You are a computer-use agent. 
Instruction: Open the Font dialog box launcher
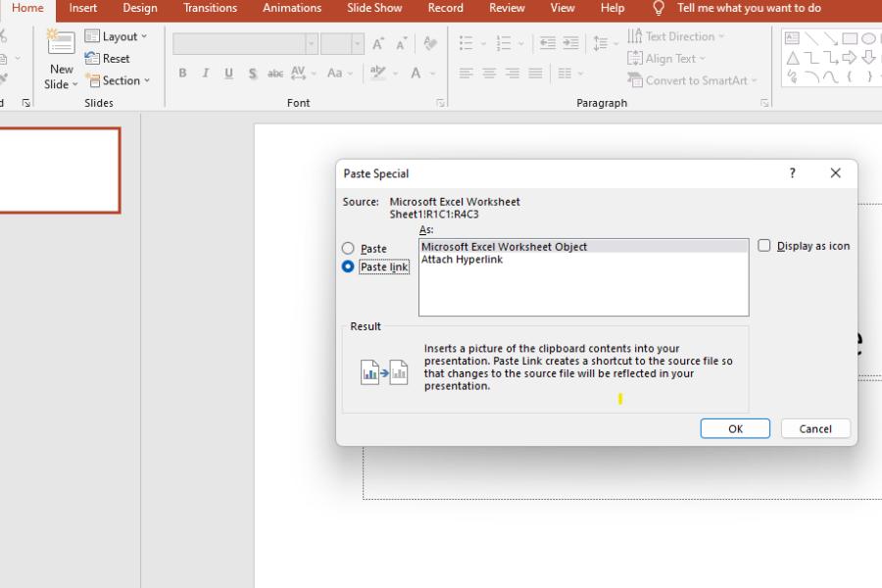[440, 103]
